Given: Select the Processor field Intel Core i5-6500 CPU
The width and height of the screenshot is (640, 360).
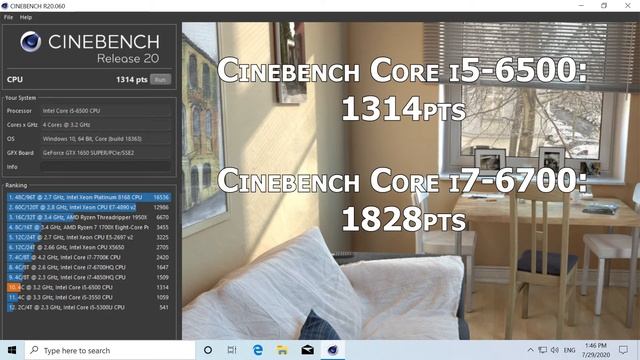Looking at the screenshot, I should pos(105,111).
